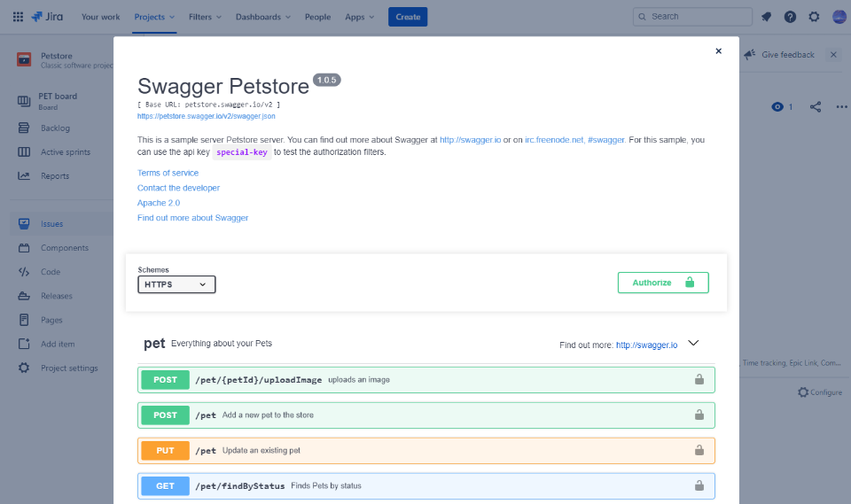Open the Dashboards menu
The width and height of the screenshot is (851, 504).
[263, 17]
